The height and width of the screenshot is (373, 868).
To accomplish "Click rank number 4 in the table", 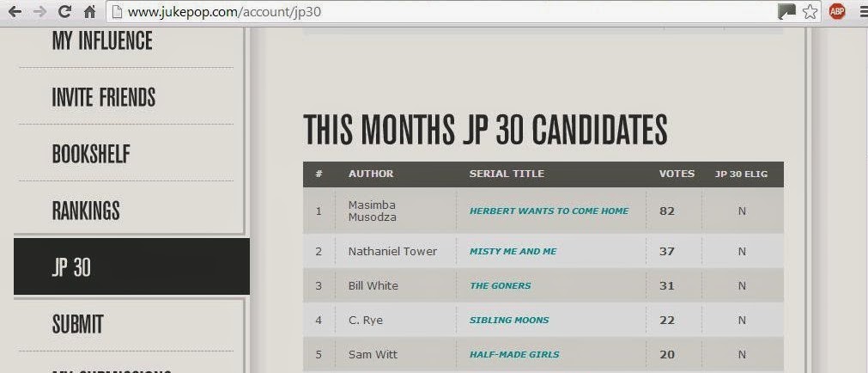I will (319, 320).
